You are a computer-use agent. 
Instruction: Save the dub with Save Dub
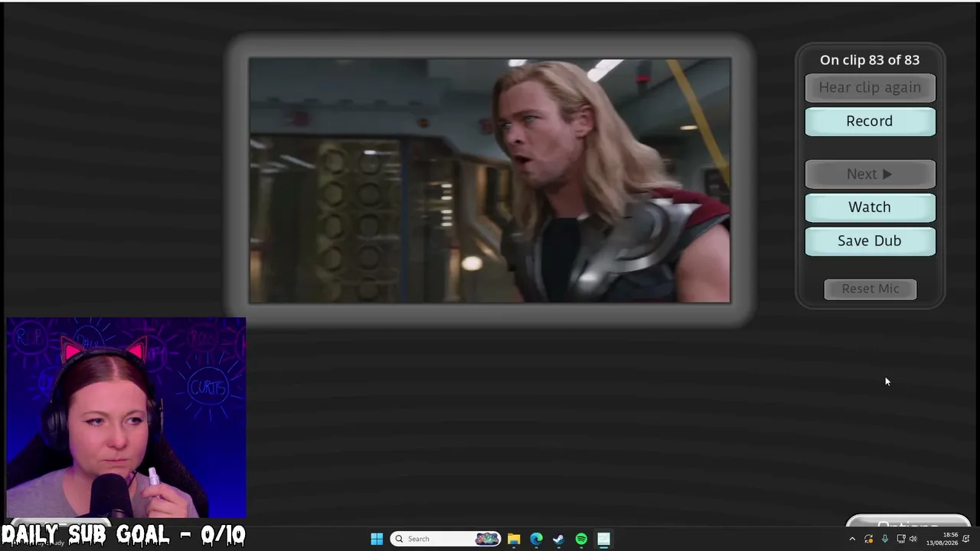click(x=870, y=241)
